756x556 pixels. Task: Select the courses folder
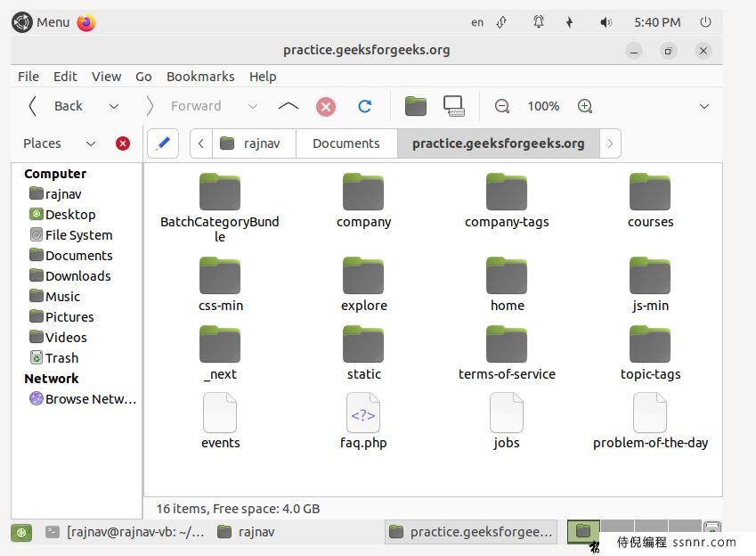coord(650,201)
